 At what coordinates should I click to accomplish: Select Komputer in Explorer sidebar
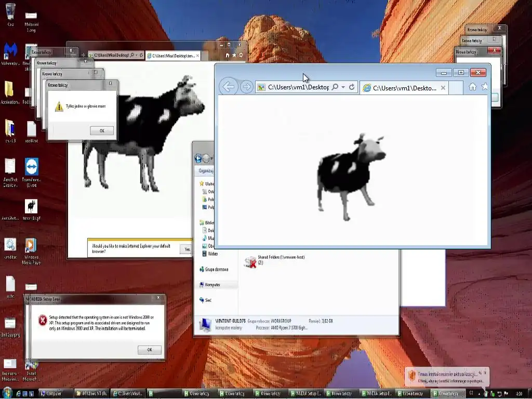(x=210, y=285)
